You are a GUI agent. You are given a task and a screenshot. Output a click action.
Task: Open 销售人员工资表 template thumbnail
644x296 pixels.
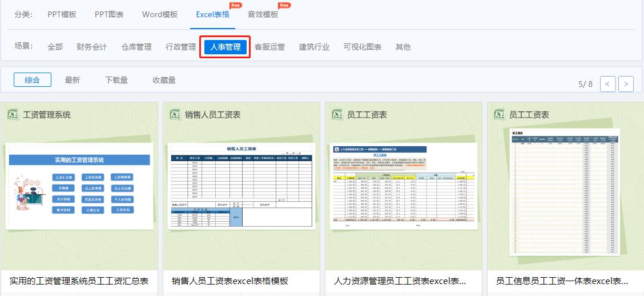point(241,186)
